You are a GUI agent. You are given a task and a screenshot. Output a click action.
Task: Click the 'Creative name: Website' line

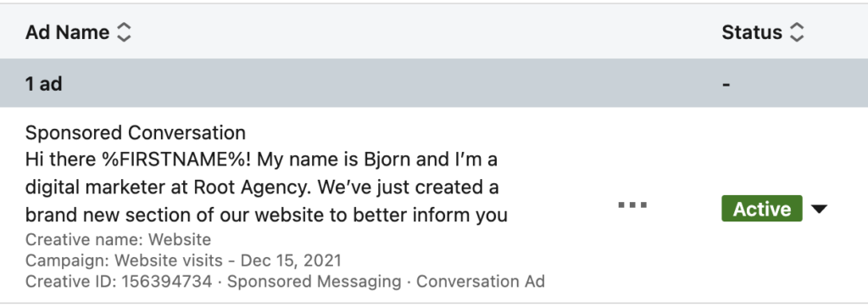pyautogui.click(x=118, y=240)
